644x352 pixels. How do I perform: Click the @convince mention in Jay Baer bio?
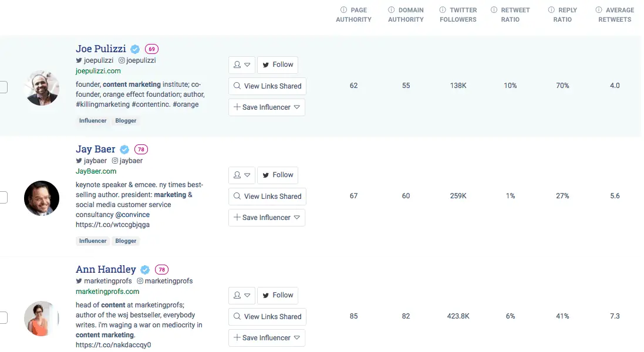pos(132,215)
